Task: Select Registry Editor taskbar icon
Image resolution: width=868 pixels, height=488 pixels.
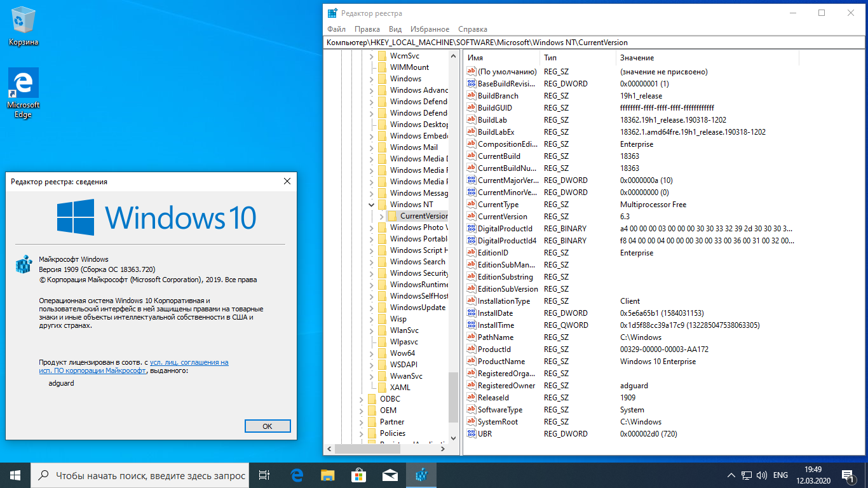Action: (421, 475)
